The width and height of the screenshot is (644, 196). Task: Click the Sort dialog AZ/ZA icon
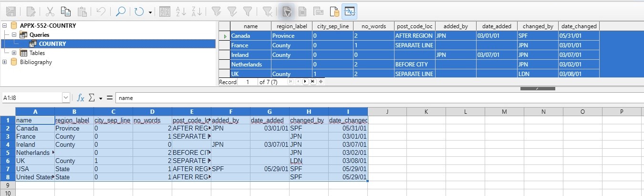(x=165, y=11)
